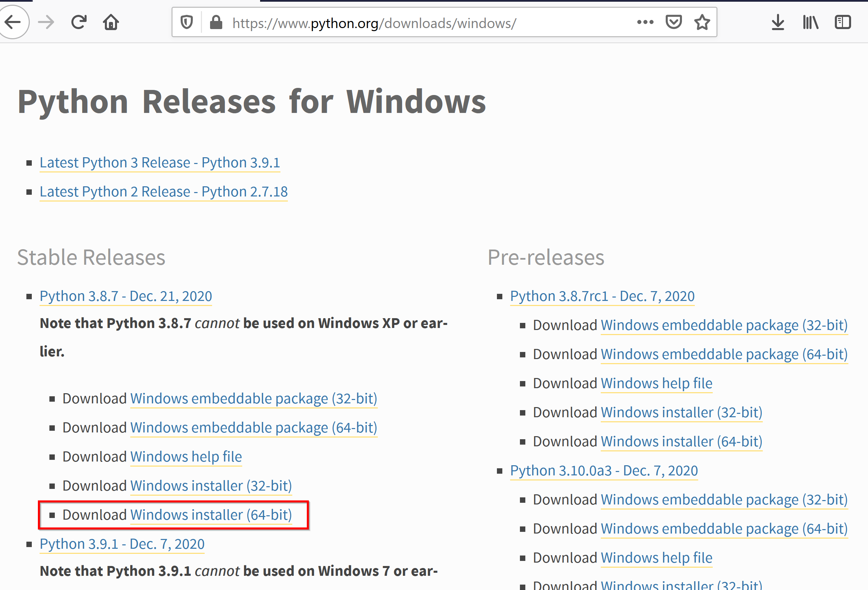Download 3.8.7 Windows embeddable package (64-bit)
Screen dimensions: 868x590
pos(254,428)
